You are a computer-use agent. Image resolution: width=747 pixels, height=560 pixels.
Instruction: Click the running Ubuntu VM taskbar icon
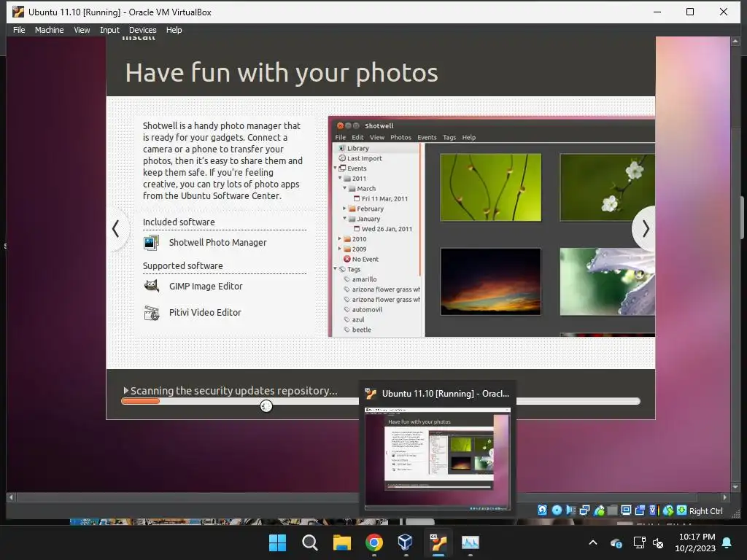click(x=438, y=542)
